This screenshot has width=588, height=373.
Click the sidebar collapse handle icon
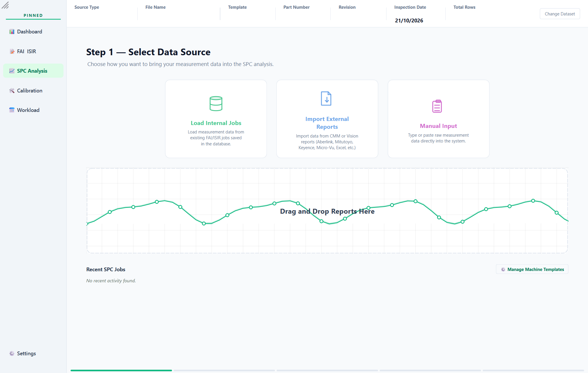[5, 5]
